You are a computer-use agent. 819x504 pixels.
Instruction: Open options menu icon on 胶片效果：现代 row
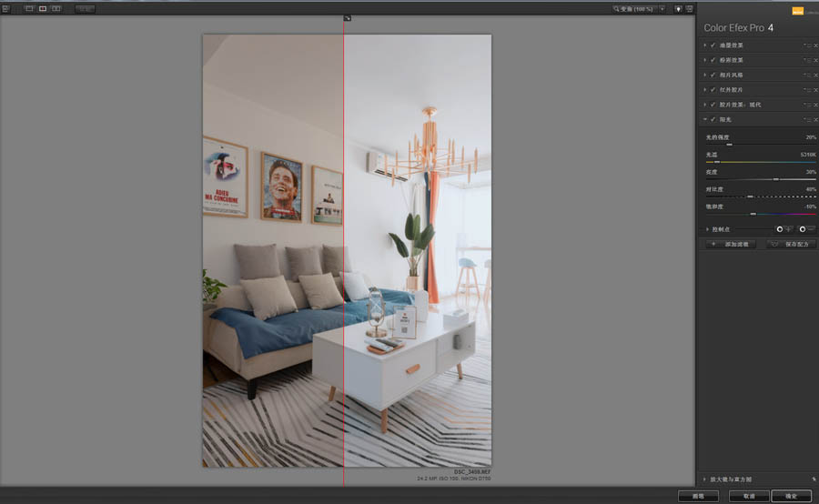[x=807, y=105]
